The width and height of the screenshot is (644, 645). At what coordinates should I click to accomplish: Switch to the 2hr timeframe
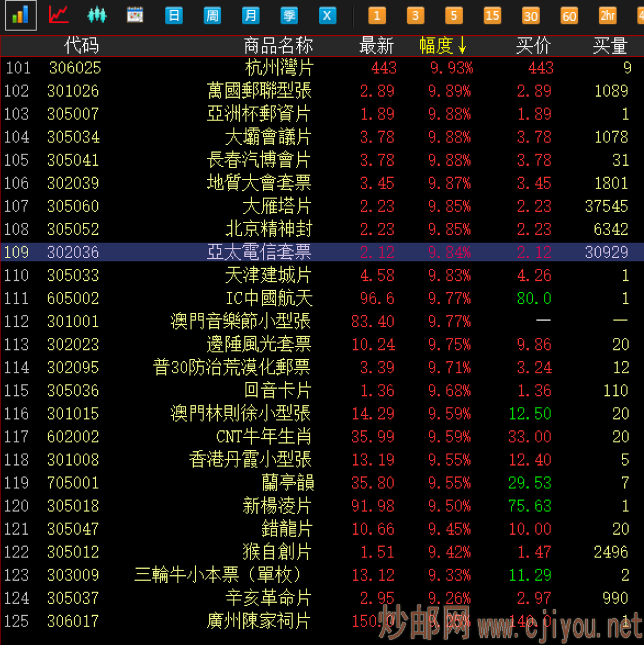tap(608, 15)
